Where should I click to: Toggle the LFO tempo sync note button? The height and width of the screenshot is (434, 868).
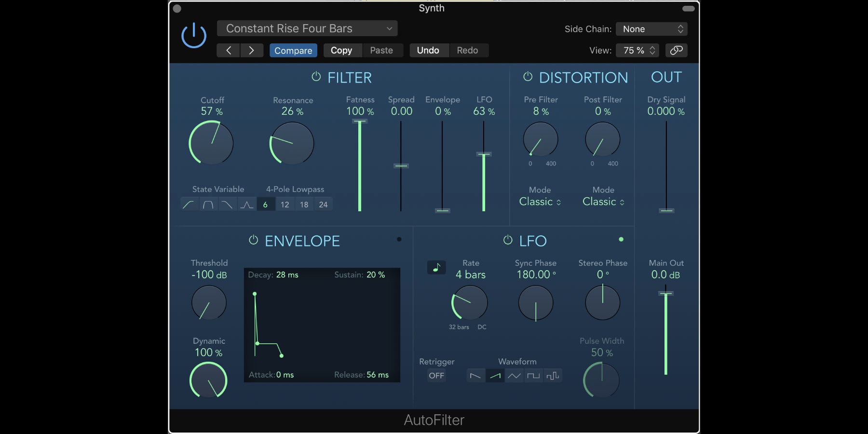[x=436, y=267]
